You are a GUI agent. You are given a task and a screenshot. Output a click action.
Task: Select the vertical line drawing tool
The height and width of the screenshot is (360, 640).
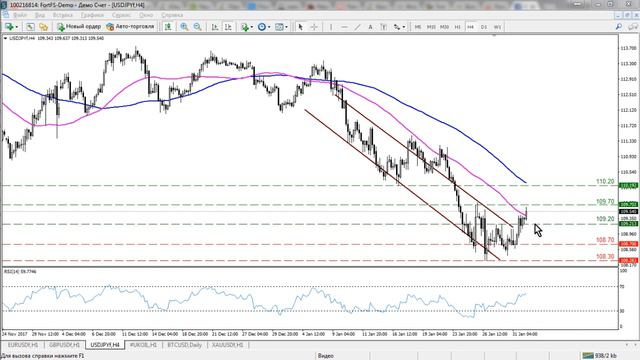(x=331, y=27)
